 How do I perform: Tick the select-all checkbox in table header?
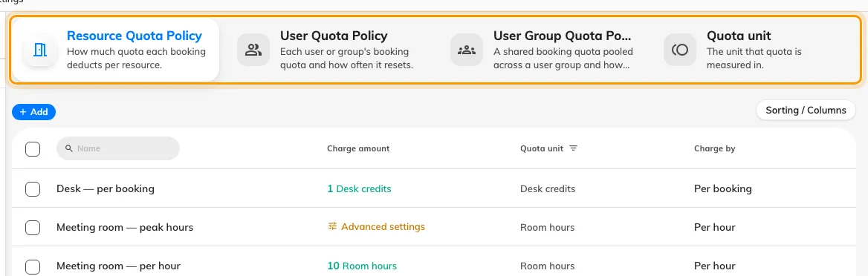pos(33,149)
